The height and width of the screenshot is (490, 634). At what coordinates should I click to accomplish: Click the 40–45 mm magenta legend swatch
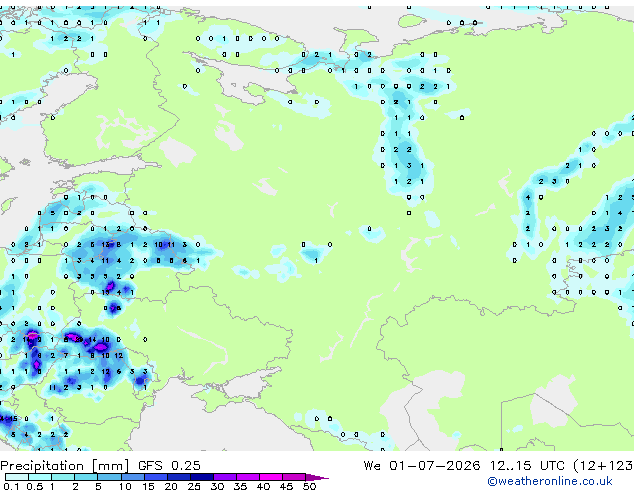click(271, 477)
